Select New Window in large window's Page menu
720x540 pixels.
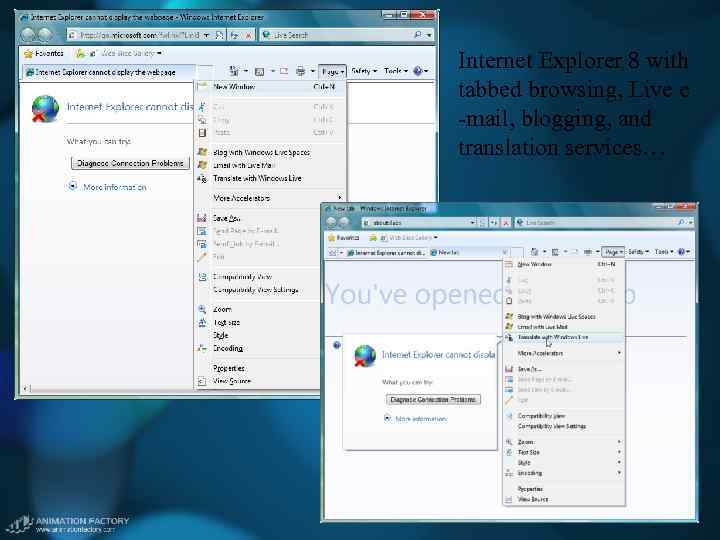pos(271,87)
